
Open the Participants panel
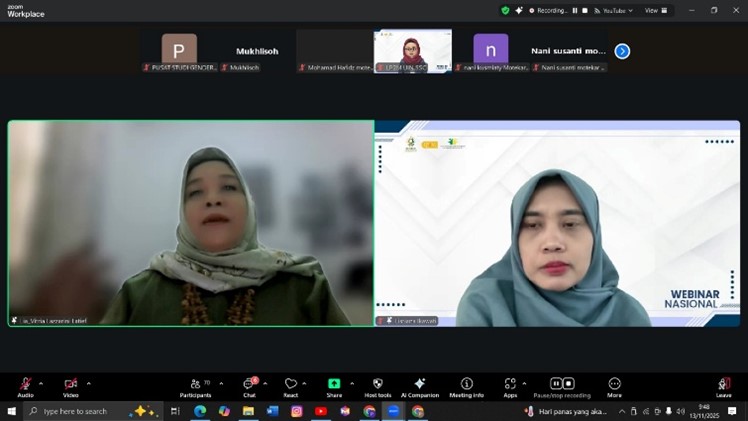pyautogui.click(x=195, y=385)
